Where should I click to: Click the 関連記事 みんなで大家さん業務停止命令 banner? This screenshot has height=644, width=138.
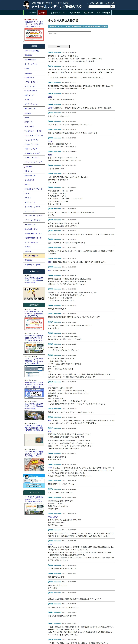(x=78, y=27)
